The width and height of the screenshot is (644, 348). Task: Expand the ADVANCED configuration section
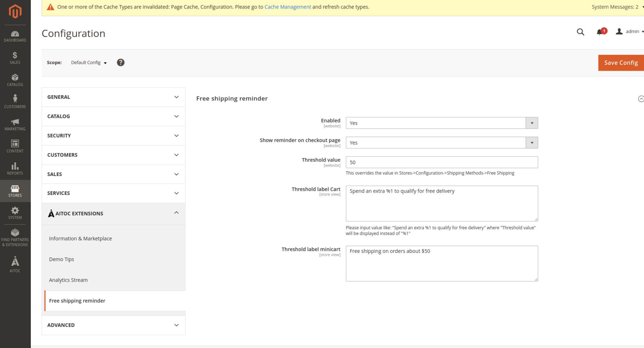click(x=113, y=325)
